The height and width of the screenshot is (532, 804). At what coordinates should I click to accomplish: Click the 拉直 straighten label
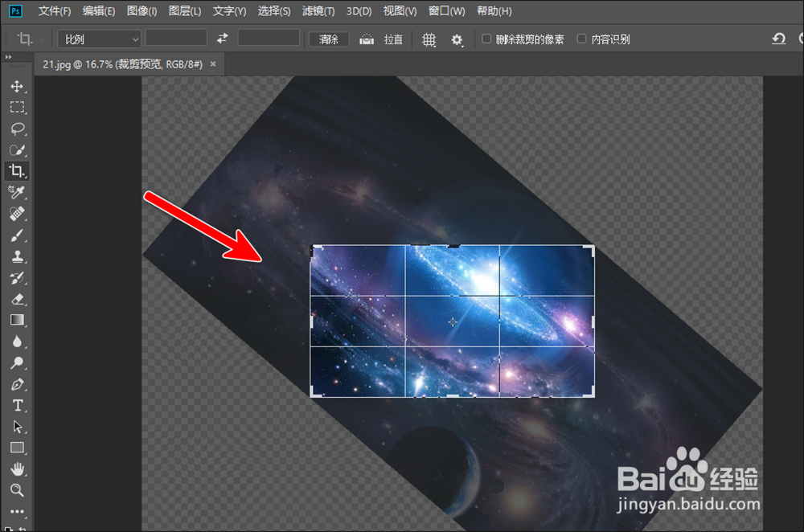[393, 39]
